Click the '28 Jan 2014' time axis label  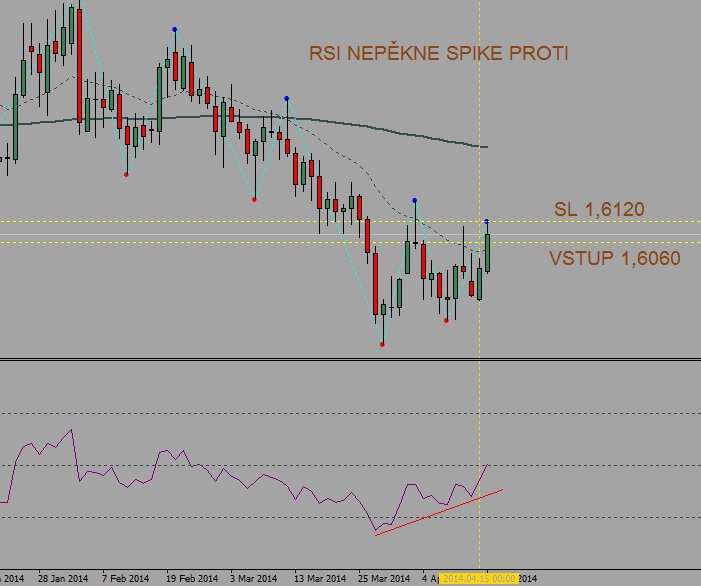[x=63, y=578]
